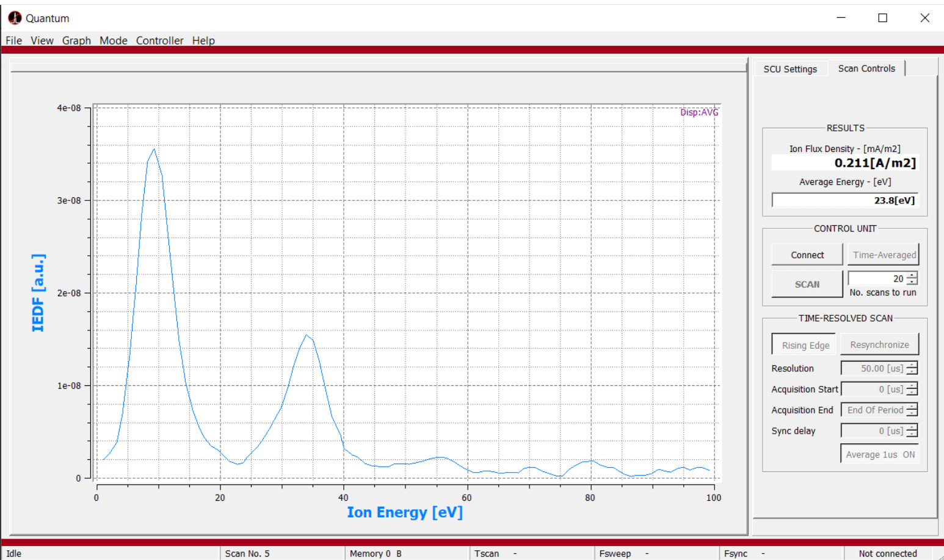Click inside the No. scans to run field
944x560 pixels.
[x=876, y=278]
